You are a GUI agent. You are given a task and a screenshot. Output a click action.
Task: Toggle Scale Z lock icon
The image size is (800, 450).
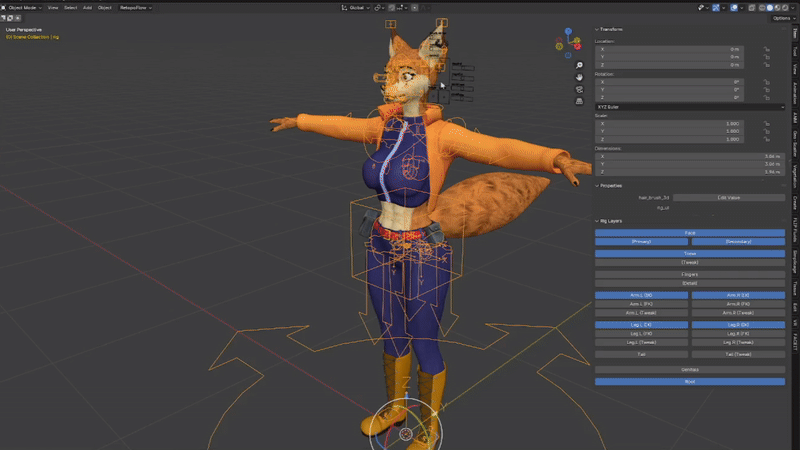point(766,139)
